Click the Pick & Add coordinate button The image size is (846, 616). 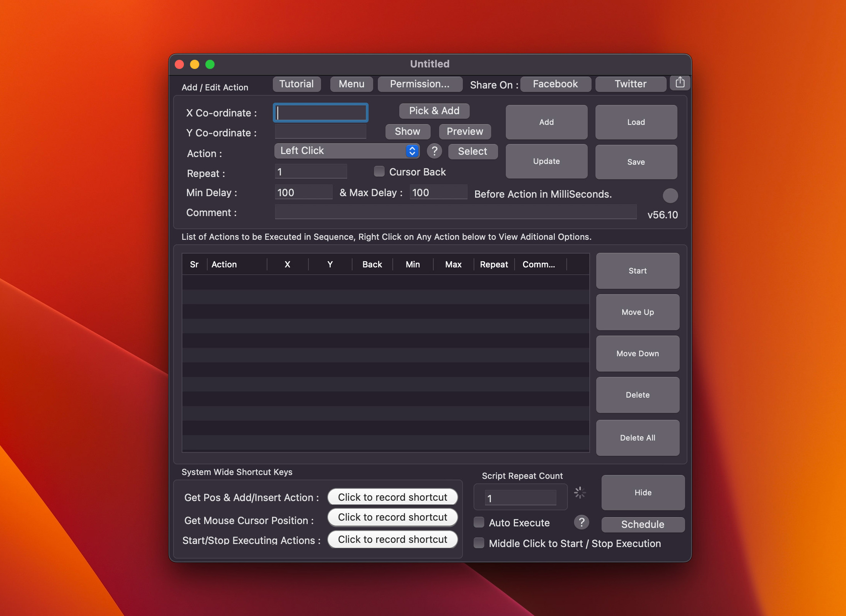click(433, 110)
